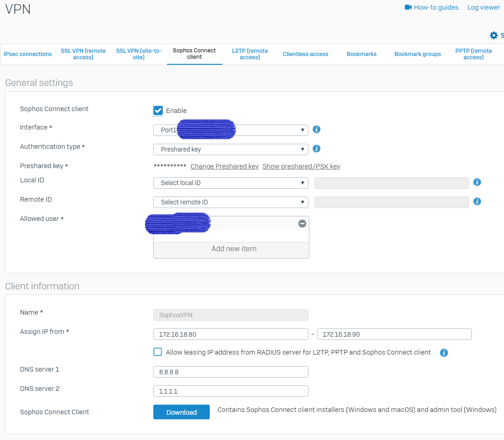The width and height of the screenshot is (504, 440).
Task: Click the DNS server 1 input field
Action: (230, 372)
